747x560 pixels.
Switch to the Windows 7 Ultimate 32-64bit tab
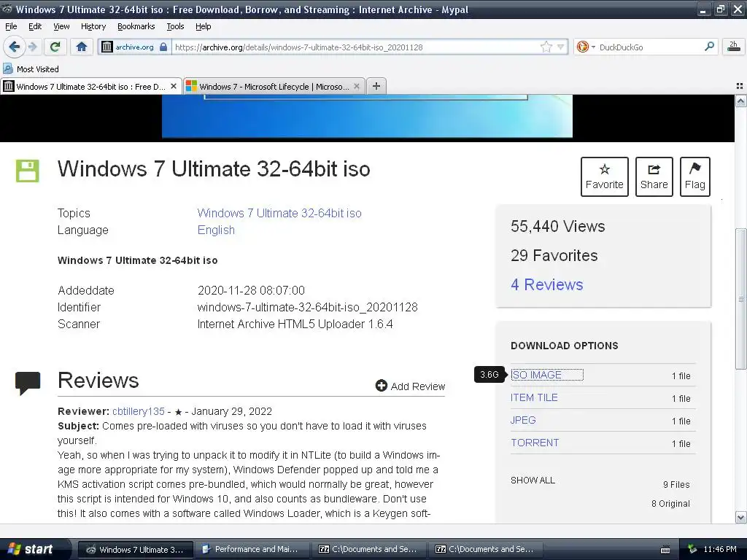[x=91, y=86]
